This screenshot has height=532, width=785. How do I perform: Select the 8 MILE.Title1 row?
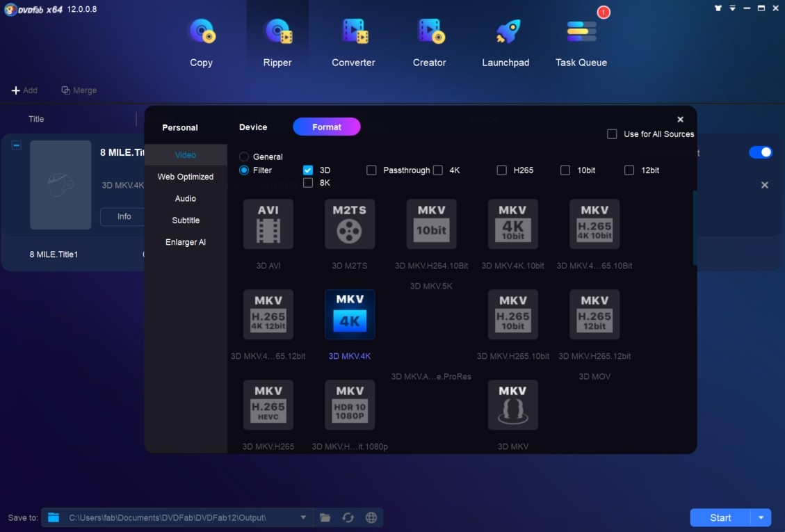tap(74, 255)
